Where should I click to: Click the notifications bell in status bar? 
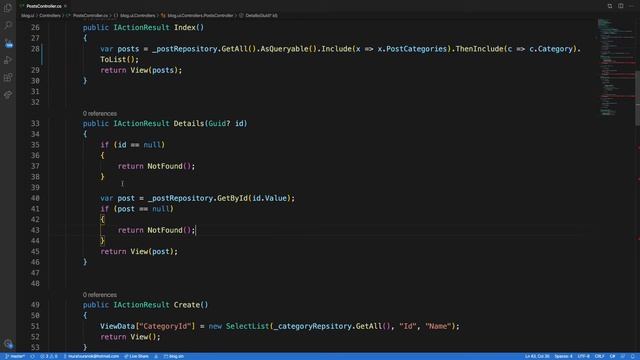[633, 356]
